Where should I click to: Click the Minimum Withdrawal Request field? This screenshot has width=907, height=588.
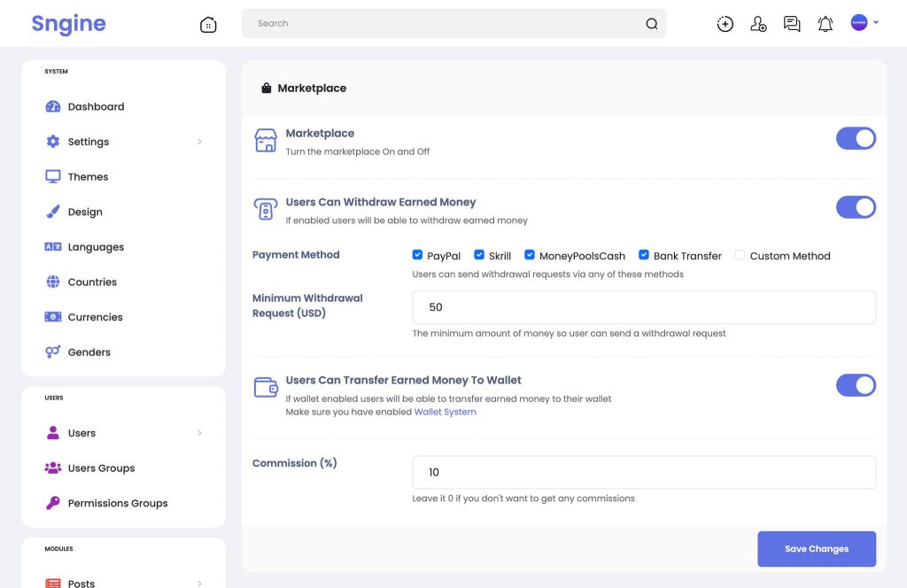644,307
